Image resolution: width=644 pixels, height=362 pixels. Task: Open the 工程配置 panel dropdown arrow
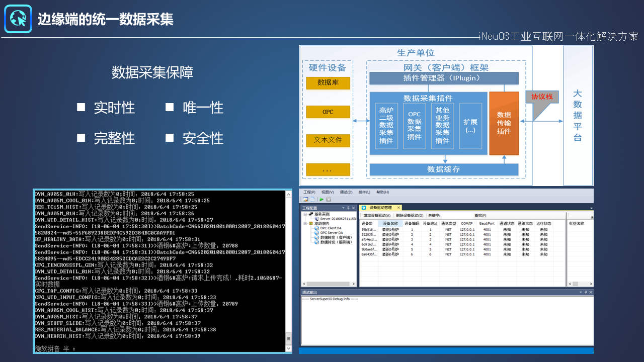click(343, 208)
